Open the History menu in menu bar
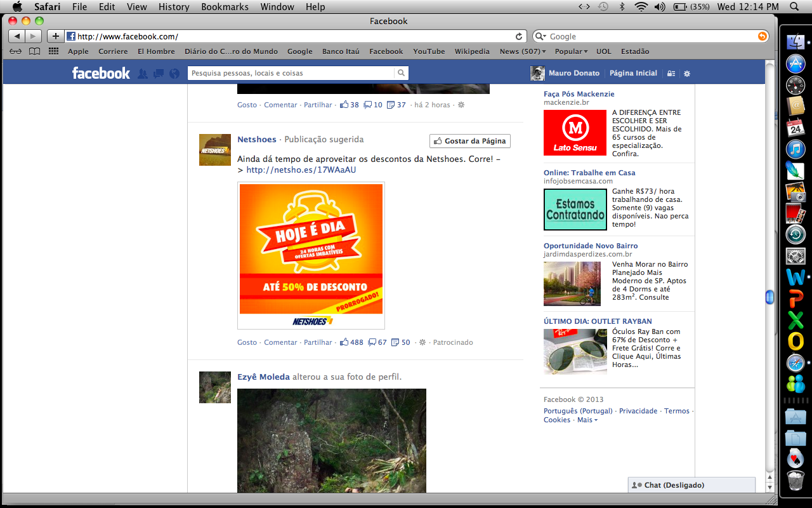This screenshot has height=508, width=812. click(x=173, y=7)
